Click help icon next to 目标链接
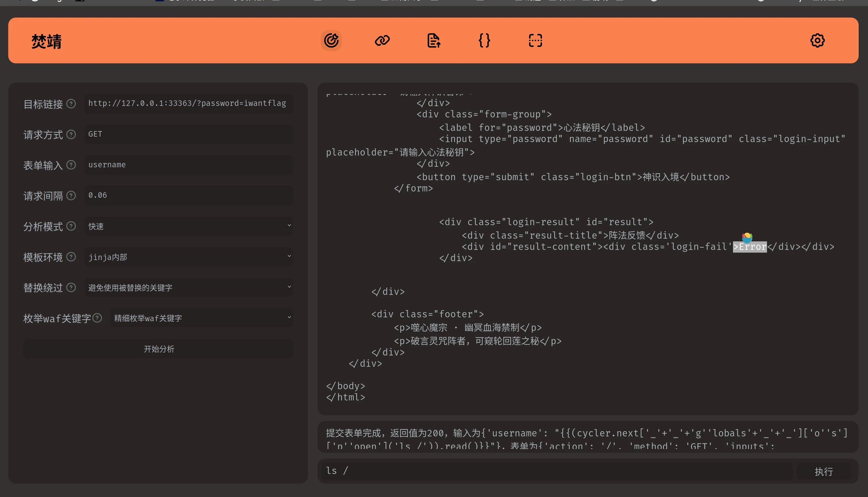 click(71, 103)
